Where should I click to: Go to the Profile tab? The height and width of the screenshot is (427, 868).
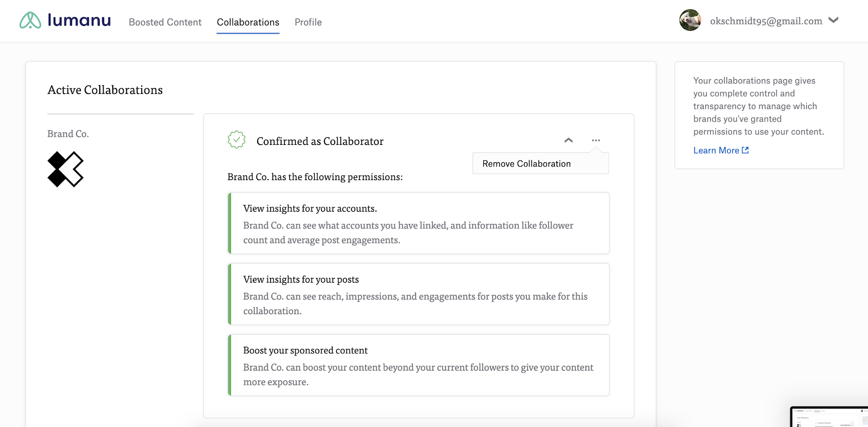tap(308, 22)
